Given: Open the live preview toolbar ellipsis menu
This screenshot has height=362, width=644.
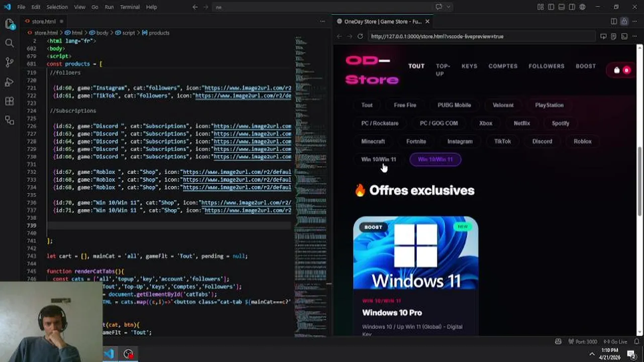Looking at the screenshot, I should coord(635,36).
